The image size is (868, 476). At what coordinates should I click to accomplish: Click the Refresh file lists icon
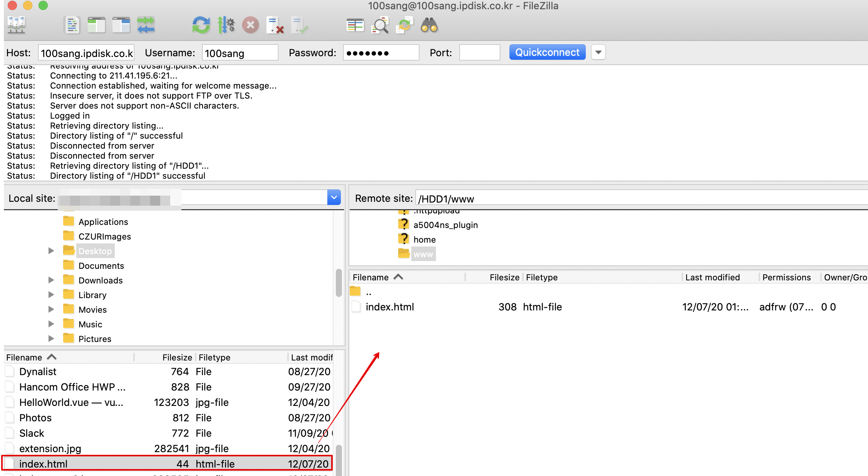[x=201, y=25]
